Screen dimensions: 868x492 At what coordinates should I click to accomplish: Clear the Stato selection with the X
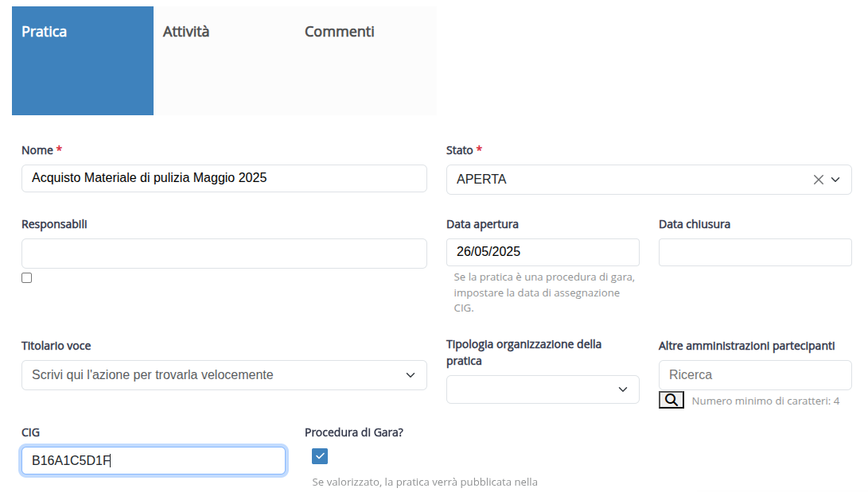818,180
